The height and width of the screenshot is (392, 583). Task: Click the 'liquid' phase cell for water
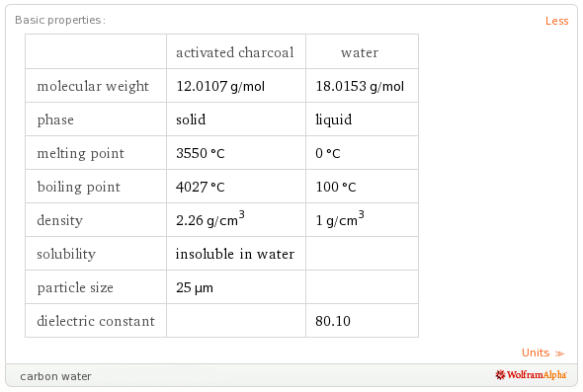[362, 119]
